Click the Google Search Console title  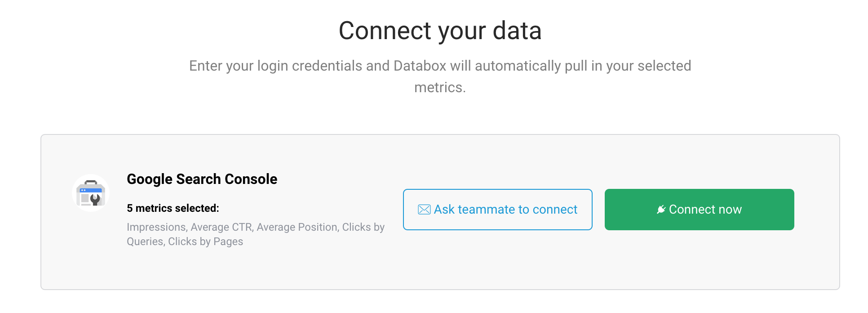pyautogui.click(x=202, y=179)
